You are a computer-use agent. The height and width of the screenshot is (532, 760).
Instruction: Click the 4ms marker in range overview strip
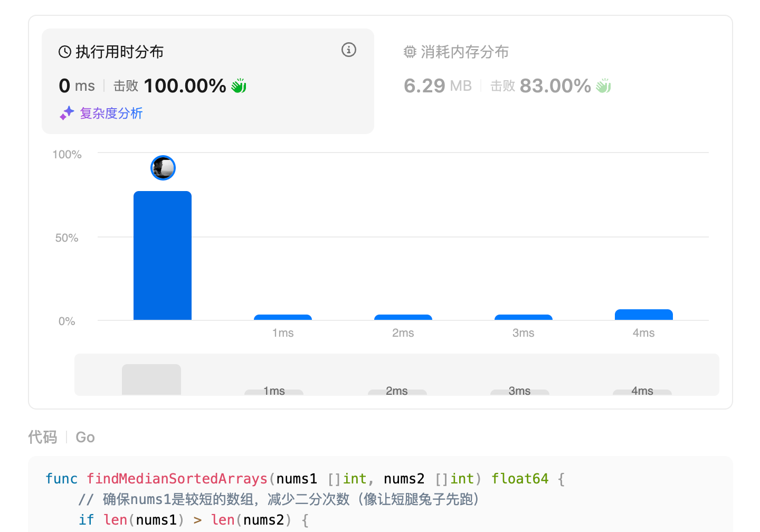click(x=642, y=392)
